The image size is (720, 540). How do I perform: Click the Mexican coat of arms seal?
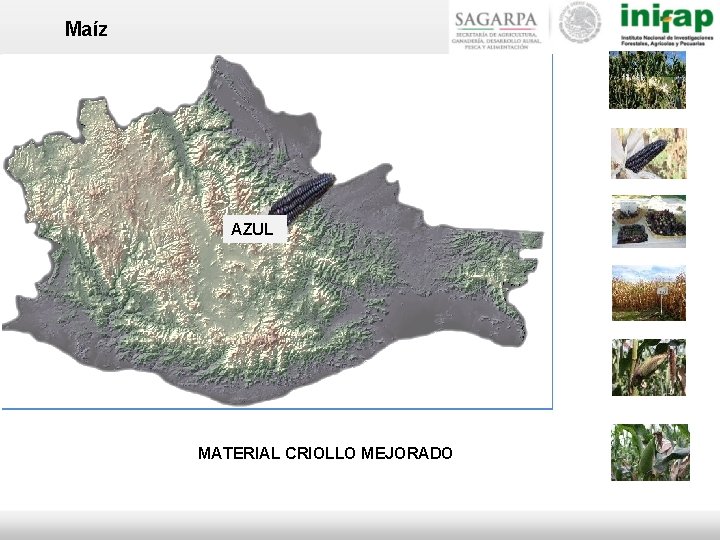(x=580, y=23)
